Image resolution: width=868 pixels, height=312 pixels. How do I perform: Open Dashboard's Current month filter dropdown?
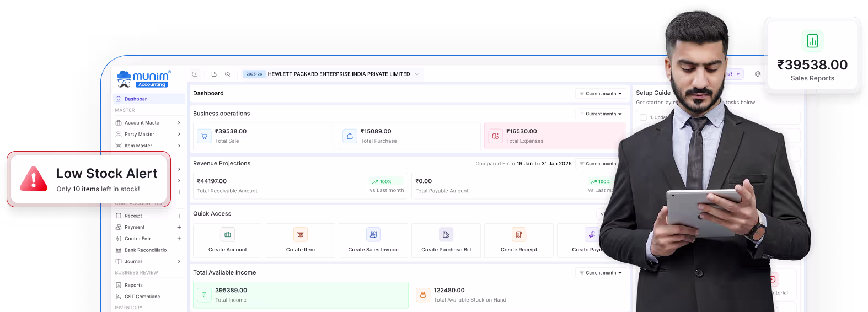601,94
